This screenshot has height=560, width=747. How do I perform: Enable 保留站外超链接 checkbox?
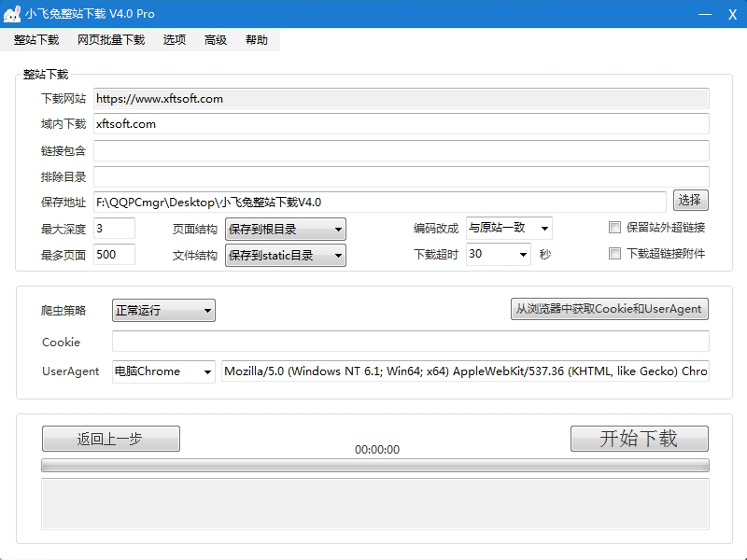[x=614, y=228]
